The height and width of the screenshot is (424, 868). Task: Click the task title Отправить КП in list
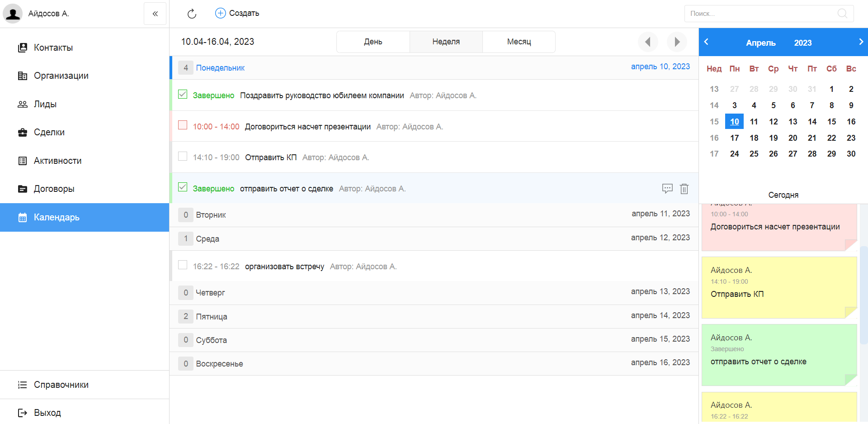271,157
